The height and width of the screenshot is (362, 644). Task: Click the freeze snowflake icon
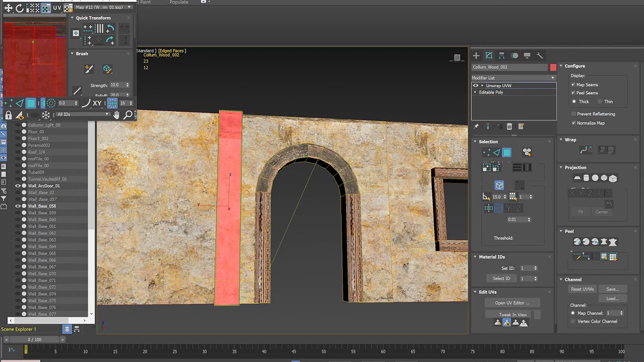coord(46,115)
